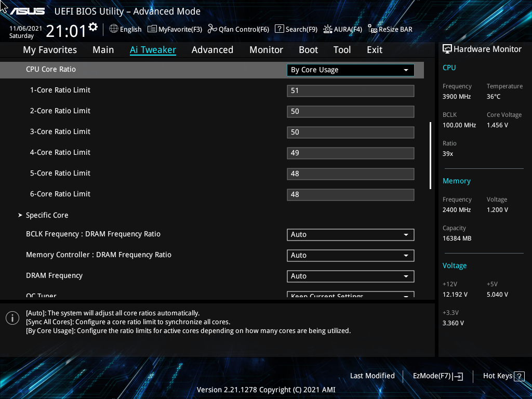The image size is (532, 399).
Task: Click BCLK value 100.00 MHz
Action: pos(459,125)
